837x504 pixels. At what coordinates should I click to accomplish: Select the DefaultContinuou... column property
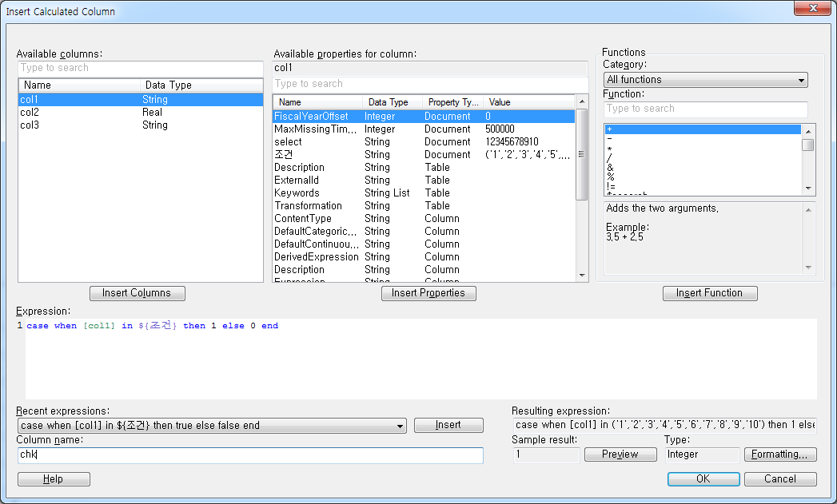tap(424, 244)
